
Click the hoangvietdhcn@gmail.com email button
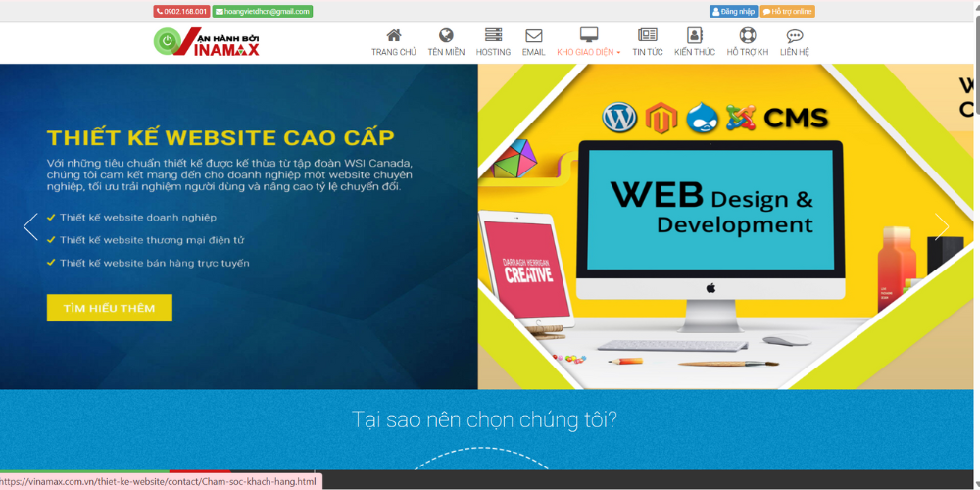click(263, 11)
